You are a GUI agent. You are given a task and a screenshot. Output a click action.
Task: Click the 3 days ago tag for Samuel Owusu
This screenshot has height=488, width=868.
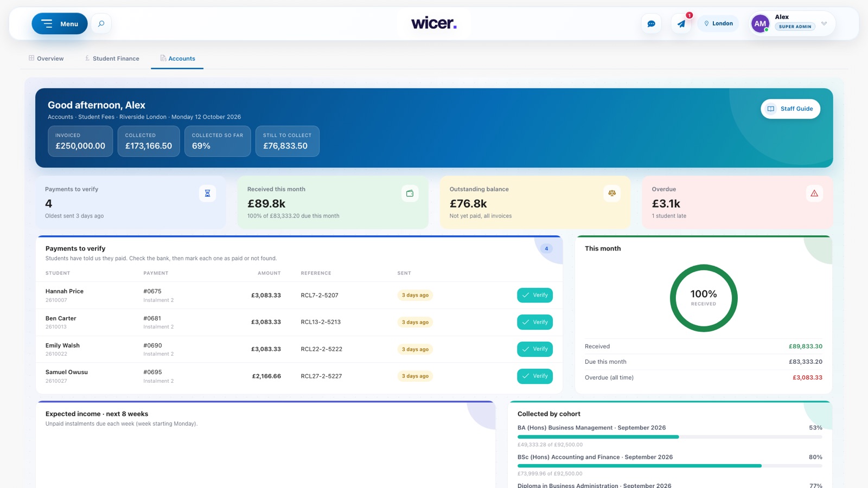[x=415, y=376]
